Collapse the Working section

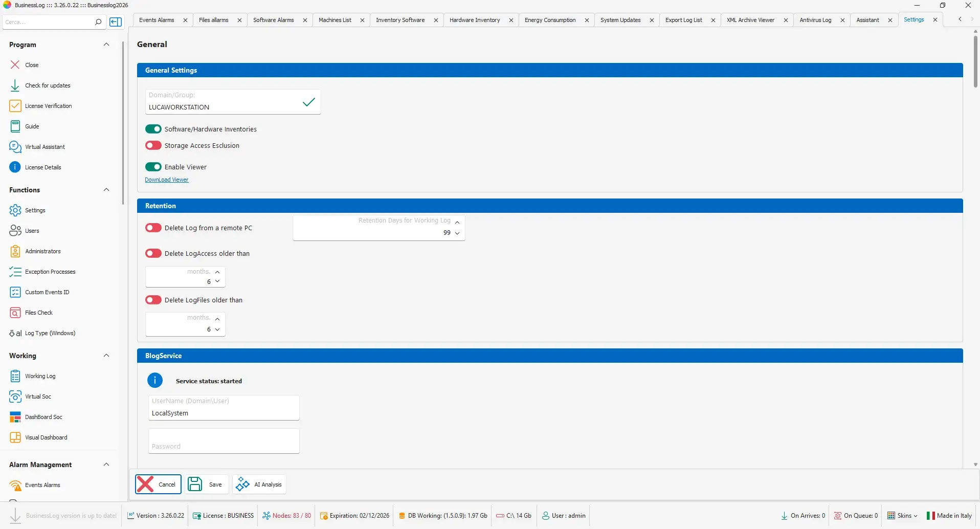(106, 356)
